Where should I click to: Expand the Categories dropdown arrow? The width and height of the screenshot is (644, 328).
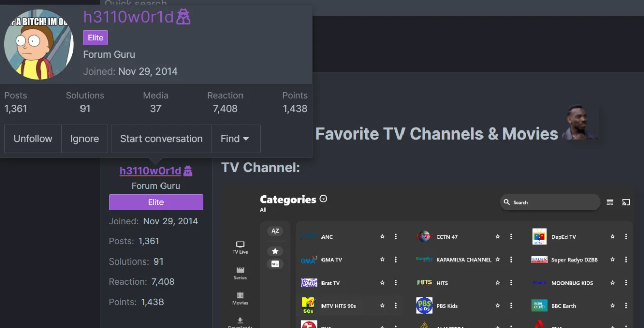pyautogui.click(x=324, y=199)
